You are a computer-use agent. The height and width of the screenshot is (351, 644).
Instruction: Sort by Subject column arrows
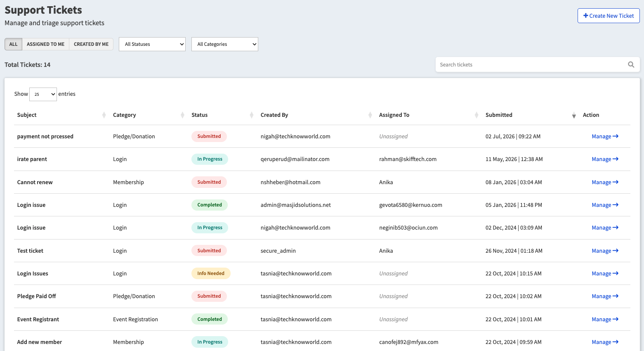pos(104,115)
